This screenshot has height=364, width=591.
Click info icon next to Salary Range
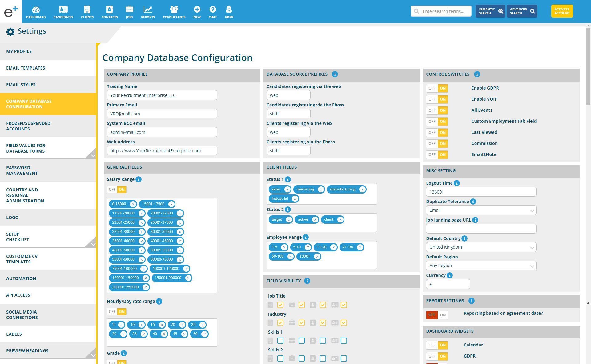pyautogui.click(x=139, y=179)
